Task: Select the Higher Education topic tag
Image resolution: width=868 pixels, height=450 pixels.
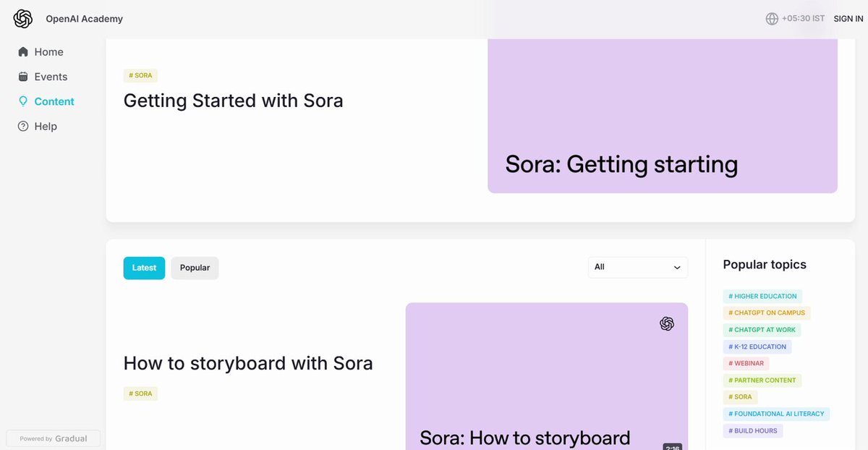Action: pos(762,296)
